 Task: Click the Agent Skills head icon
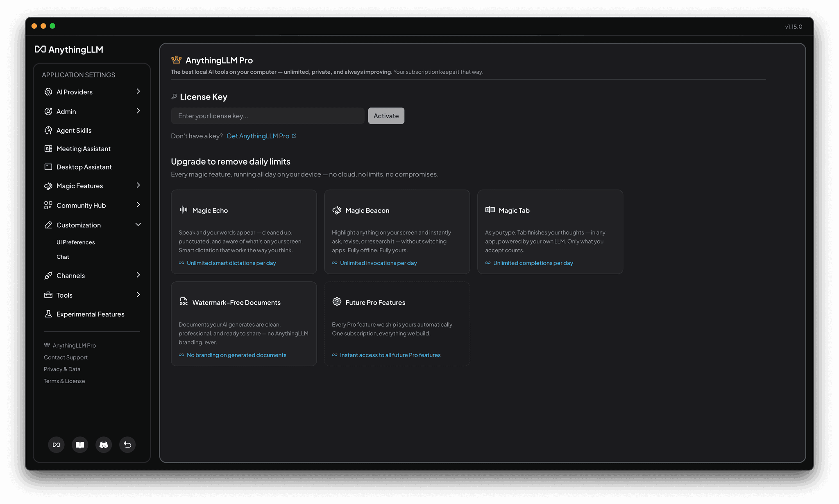48,131
